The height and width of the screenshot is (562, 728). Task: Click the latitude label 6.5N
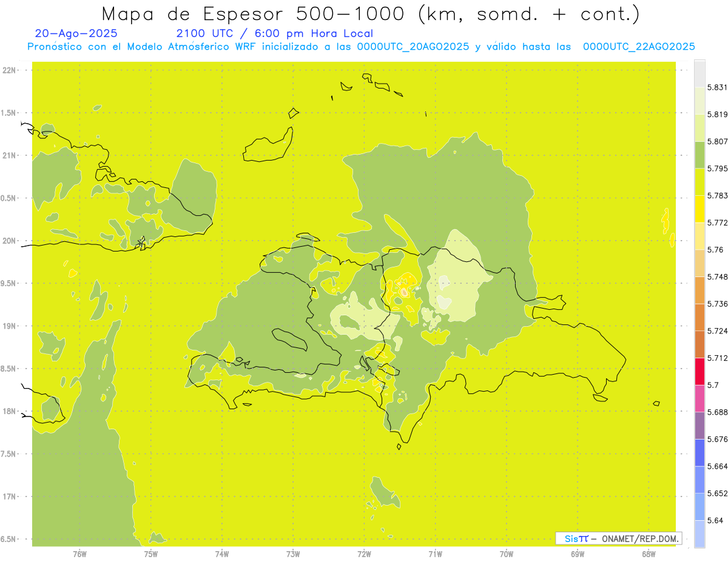click(9, 539)
